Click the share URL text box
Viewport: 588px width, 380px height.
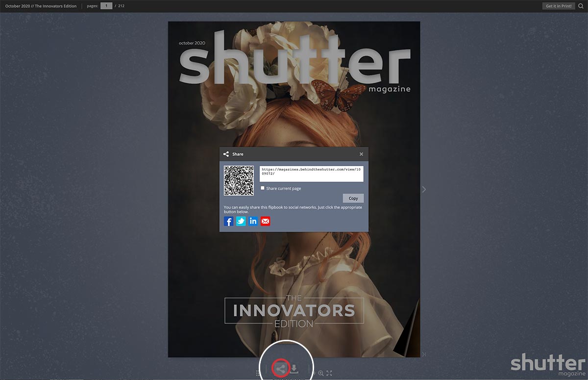[x=311, y=174]
